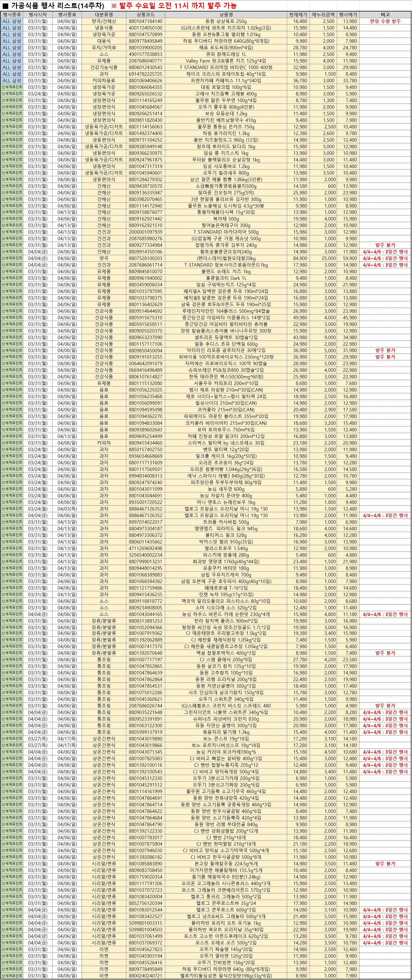Click product cell CJ 햇반 210g*18입

226,837
